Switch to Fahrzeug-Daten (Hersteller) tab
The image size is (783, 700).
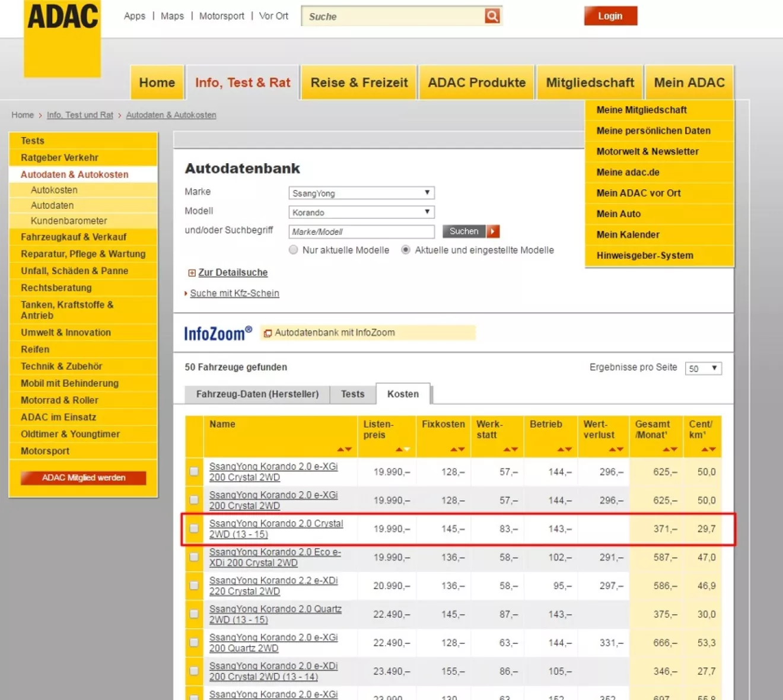(257, 394)
